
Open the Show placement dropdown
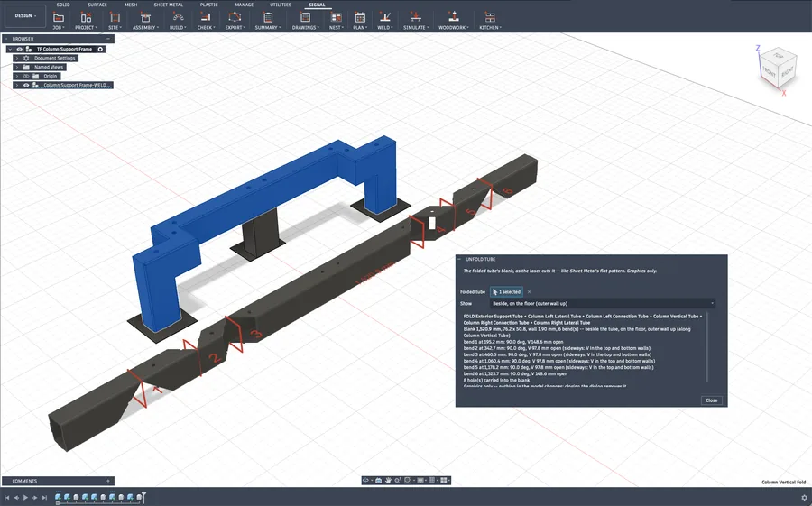point(603,303)
